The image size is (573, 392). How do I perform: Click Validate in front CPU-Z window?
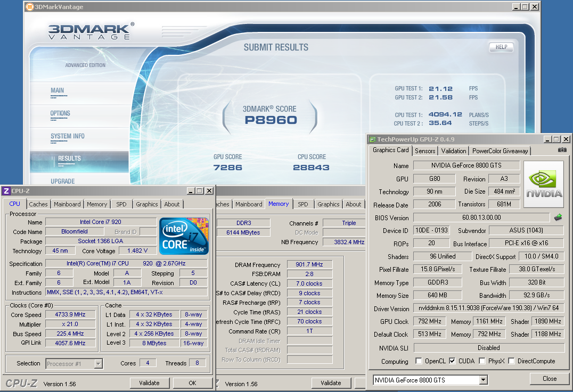(150, 383)
